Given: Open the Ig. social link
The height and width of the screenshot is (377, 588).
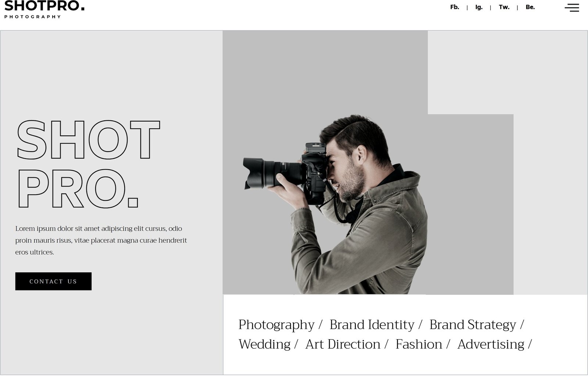Looking at the screenshot, I should [x=478, y=7].
